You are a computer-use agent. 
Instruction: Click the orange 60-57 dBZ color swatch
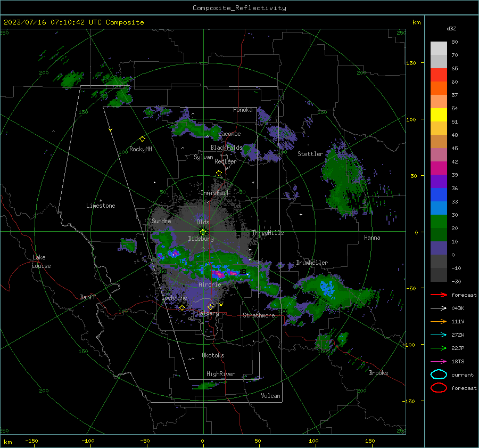pyautogui.click(x=439, y=88)
